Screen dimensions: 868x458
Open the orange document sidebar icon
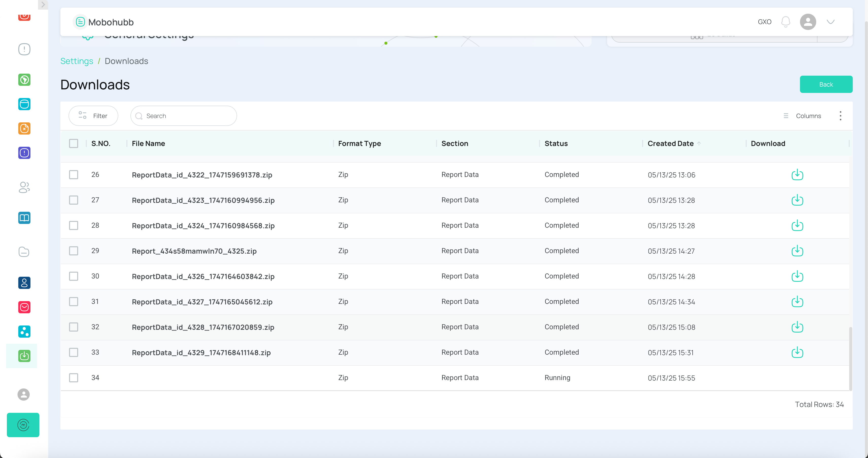(x=24, y=128)
